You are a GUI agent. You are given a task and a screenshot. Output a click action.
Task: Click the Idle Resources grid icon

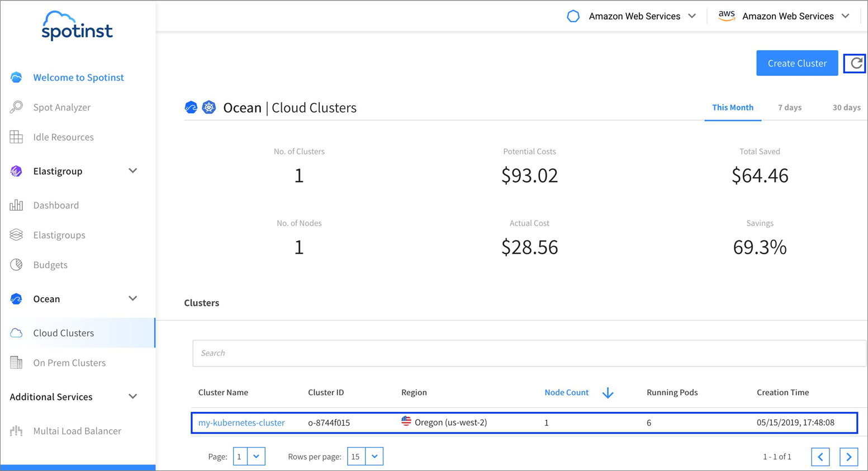16,137
